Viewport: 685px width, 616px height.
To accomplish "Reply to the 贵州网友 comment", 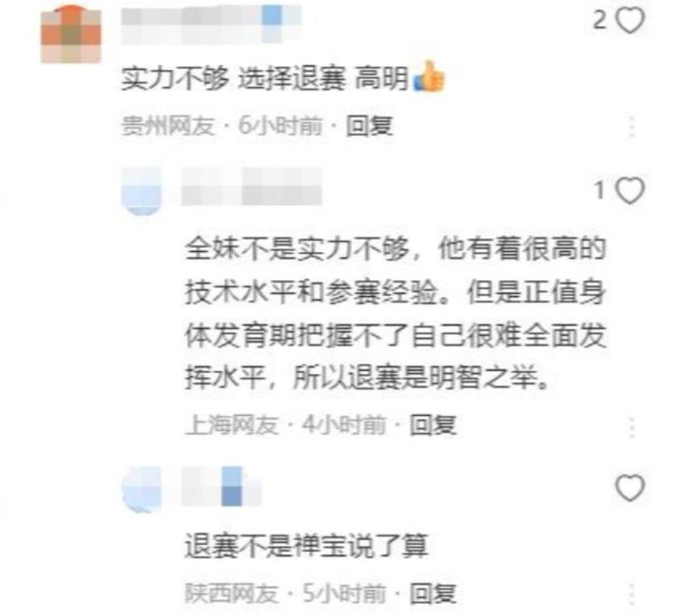I will 370,126.
